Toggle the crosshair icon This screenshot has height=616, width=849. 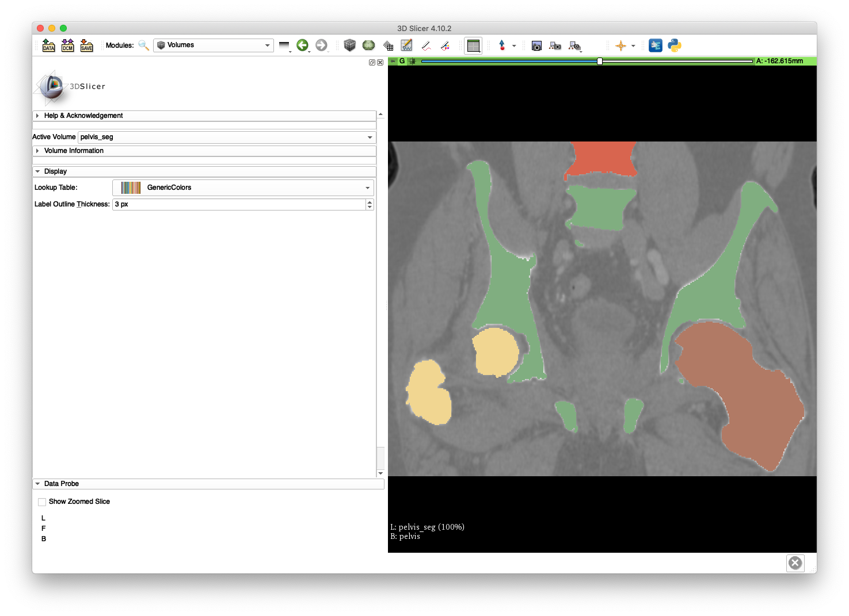pyautogui.click(x=621, y=46)
